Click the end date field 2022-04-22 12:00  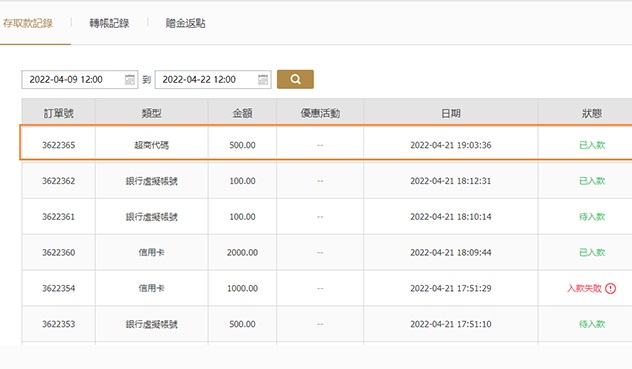(213, 79)
